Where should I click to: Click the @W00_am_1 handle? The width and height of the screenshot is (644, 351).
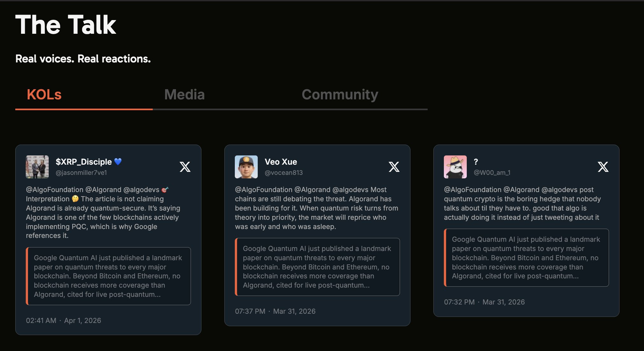click(x=492, y=173)
